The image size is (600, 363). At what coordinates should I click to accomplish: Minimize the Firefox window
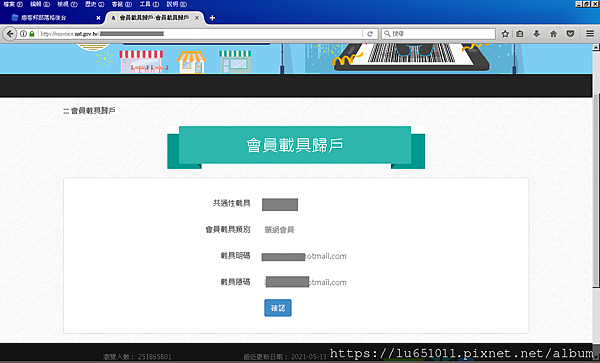(x=578, y=4)
